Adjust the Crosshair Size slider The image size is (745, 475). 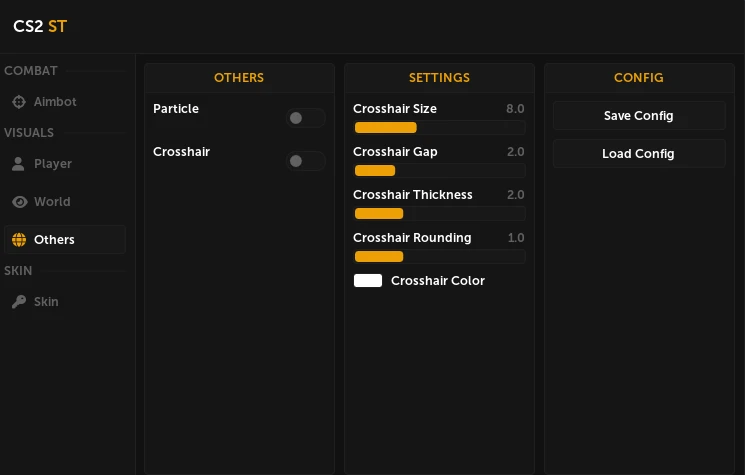tap(439, 128)
